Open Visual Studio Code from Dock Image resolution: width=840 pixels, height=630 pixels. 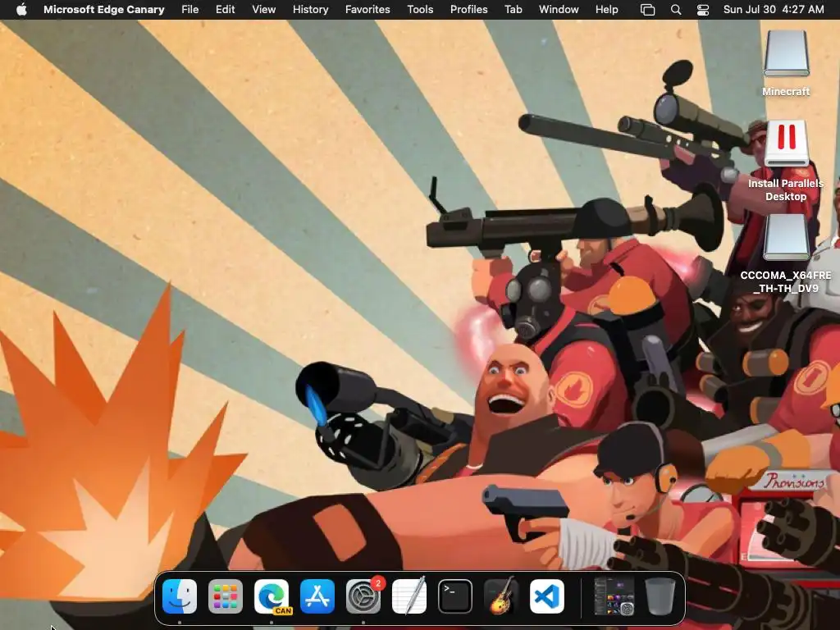(x=547, y=596)
